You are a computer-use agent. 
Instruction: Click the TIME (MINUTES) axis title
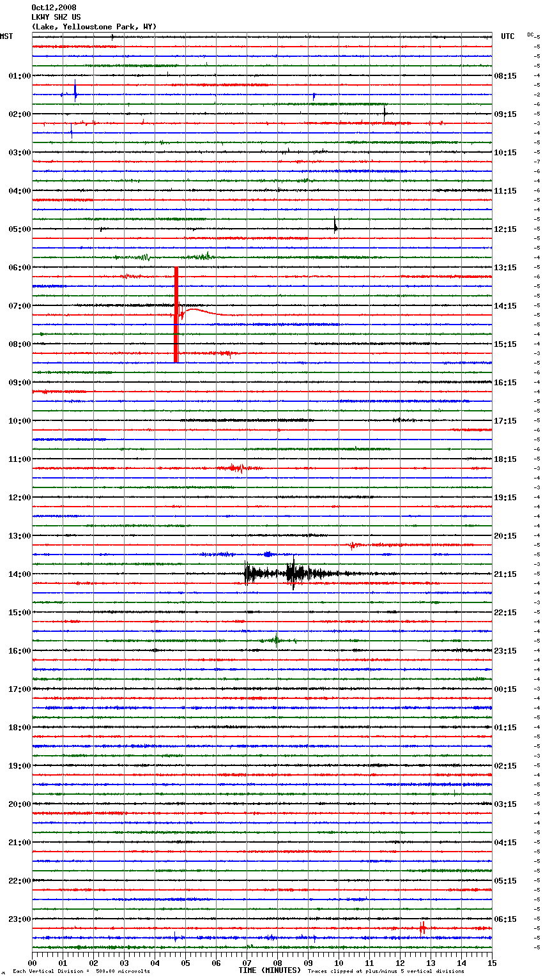pyautogui.click(x=270, y=970)
